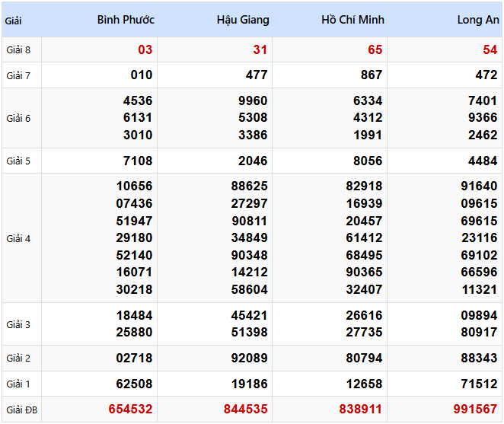Open the Hậu Giang province header
Image resolution: width=504 pixels, height=424 pixels.
[242, 20]
